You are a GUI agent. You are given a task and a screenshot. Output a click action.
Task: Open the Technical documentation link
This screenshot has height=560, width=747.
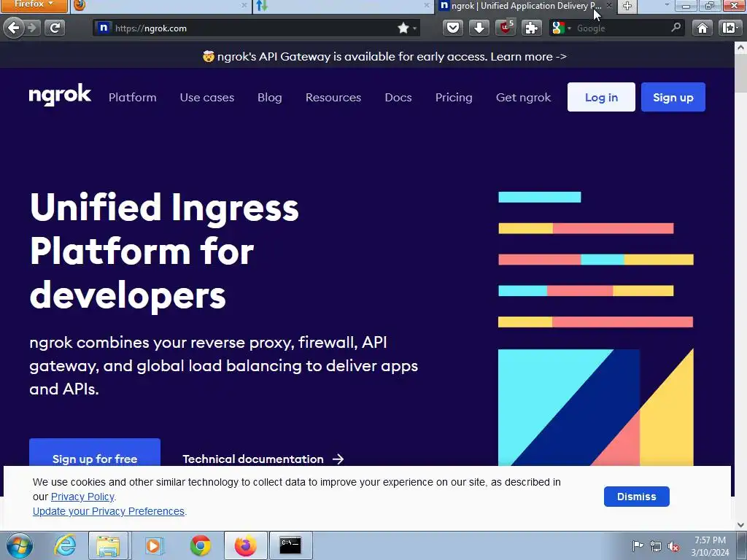253,459
